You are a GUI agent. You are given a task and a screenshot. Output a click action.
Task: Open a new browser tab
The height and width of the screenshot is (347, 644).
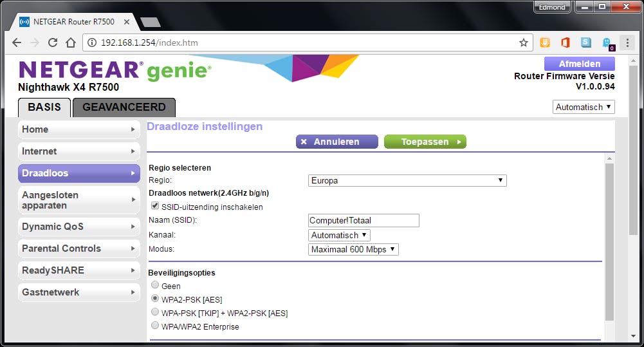(151, 22)
